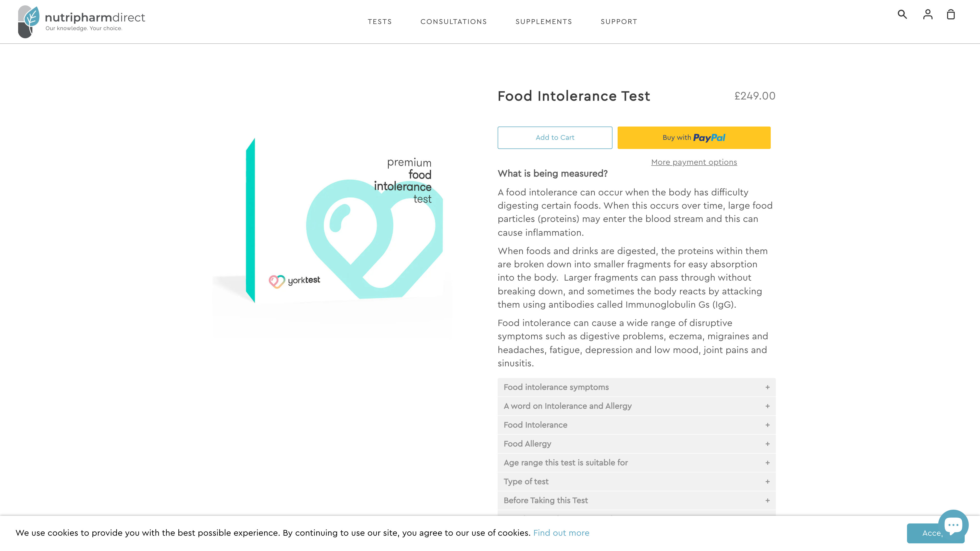Expand the Food Allergy section
Image resolution: width=980 pixels, height=551 pixels.
[636, 444]
